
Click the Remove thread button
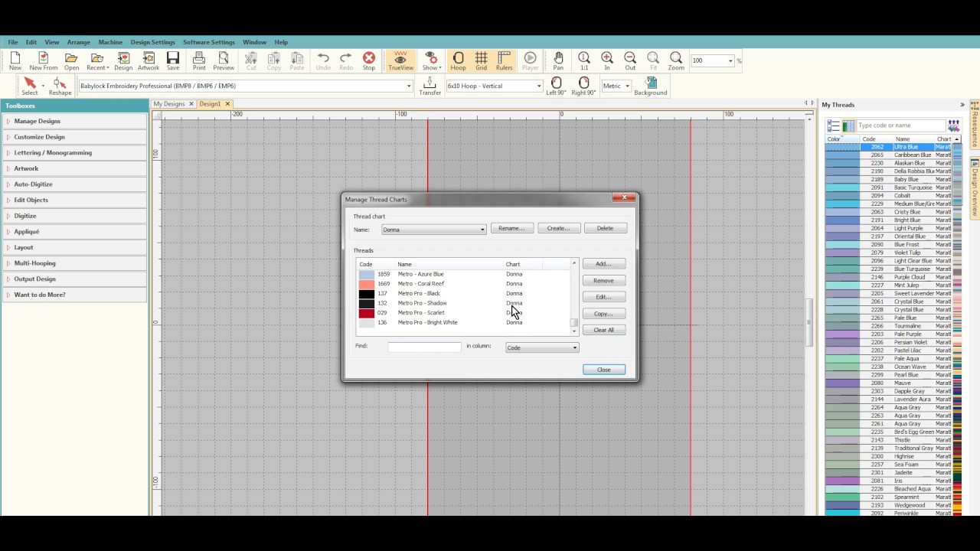[603, 280]
